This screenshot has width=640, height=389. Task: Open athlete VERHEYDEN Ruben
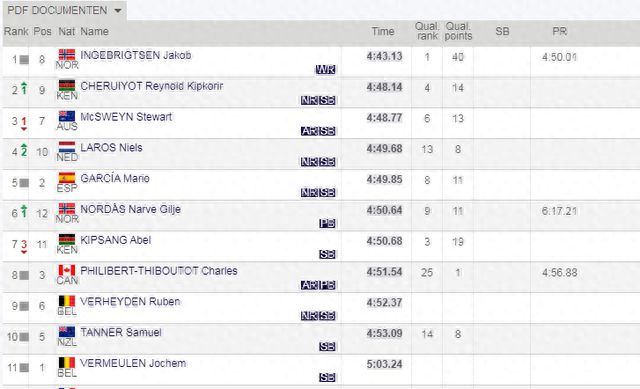coord(130,302)
